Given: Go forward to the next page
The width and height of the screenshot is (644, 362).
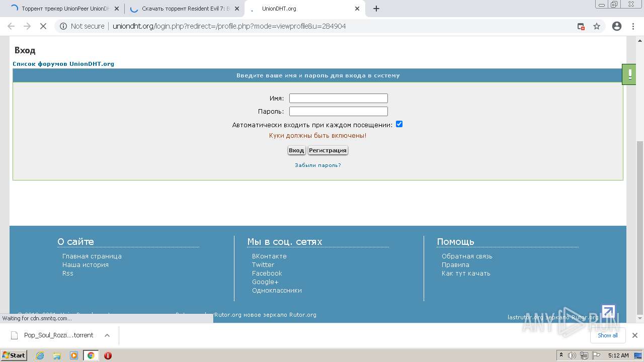Looking at the screenshot, I should point(27,26).
